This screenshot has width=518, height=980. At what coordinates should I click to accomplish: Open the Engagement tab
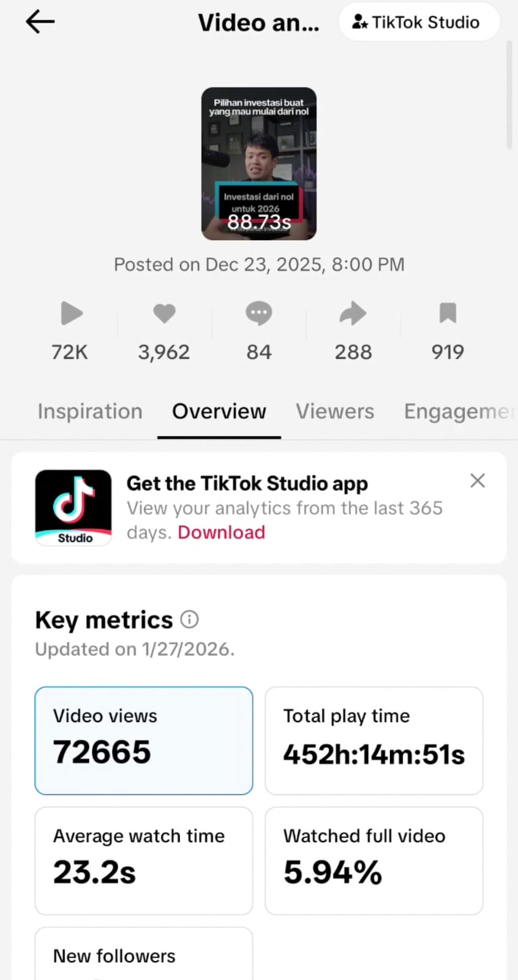(457, 412)
